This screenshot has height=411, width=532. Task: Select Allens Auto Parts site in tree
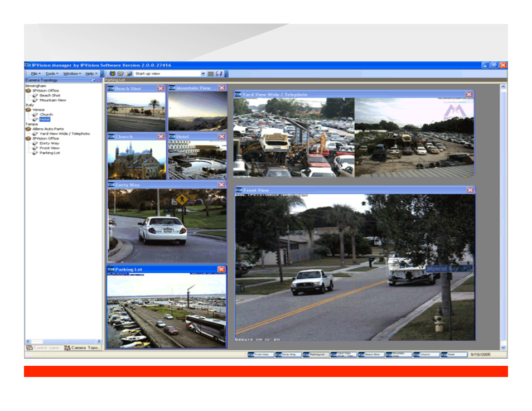[48, 129]
